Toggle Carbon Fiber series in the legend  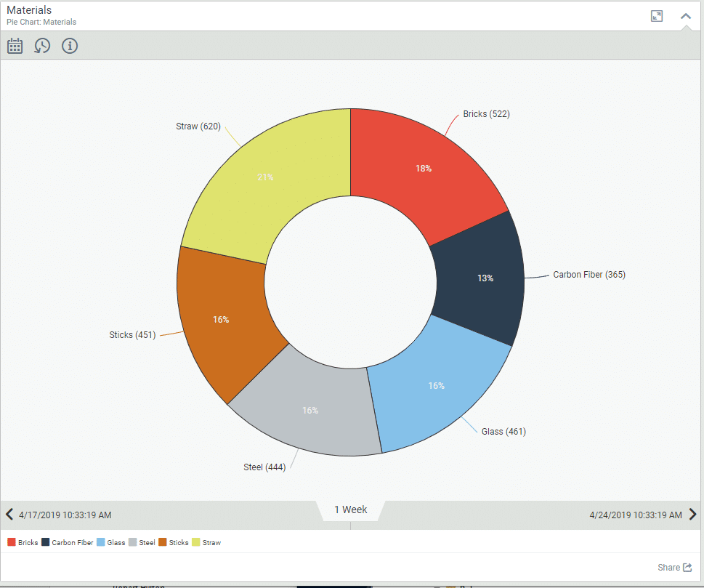(68, 542)
